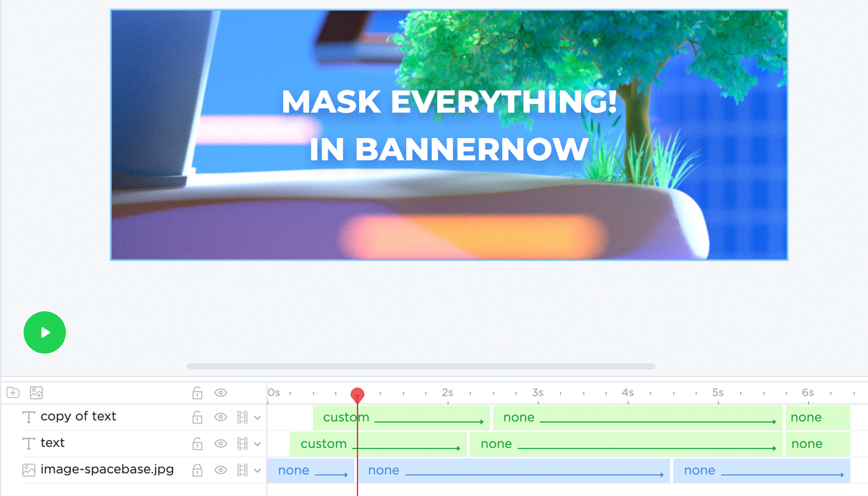This screenshot has height=496, width=868.
Task: Select last 'none' block of 'text' layer
Action: point(818,444)
